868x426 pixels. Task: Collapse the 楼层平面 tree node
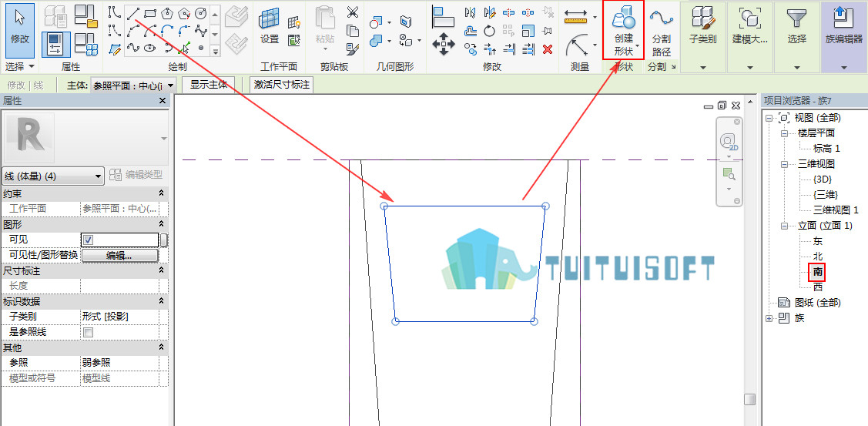tap(784, 133)
